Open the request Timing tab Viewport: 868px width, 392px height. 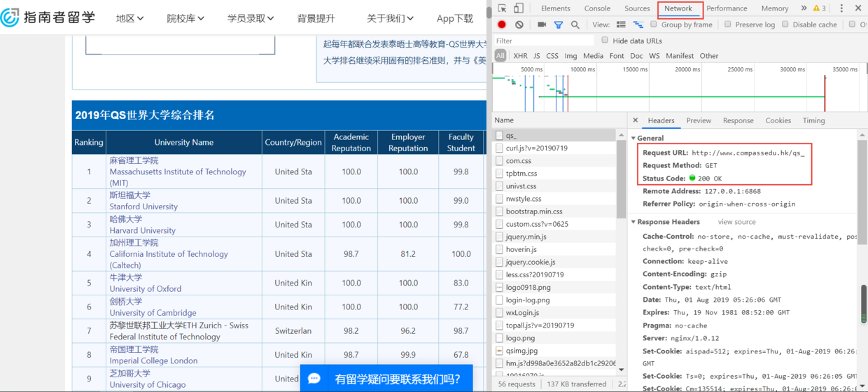[813, 120]
